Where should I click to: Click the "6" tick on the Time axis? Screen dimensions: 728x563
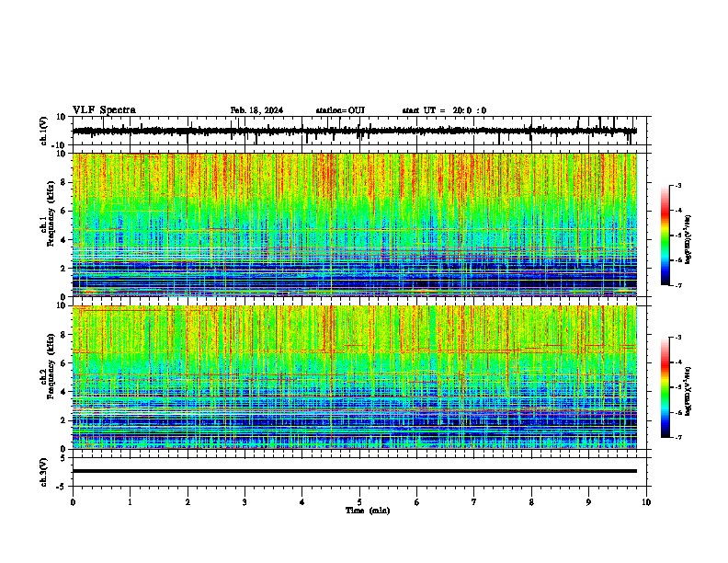point(417,502)
